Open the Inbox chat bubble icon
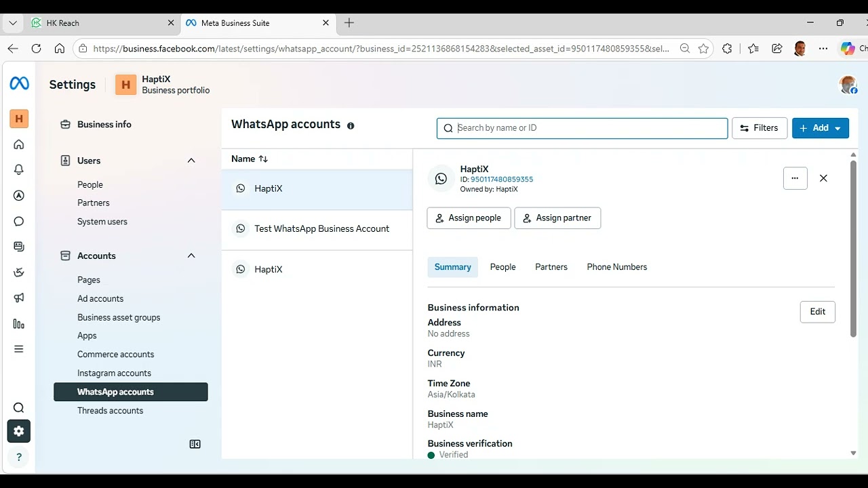Screen dimensions: 868x488 point(19,221)
